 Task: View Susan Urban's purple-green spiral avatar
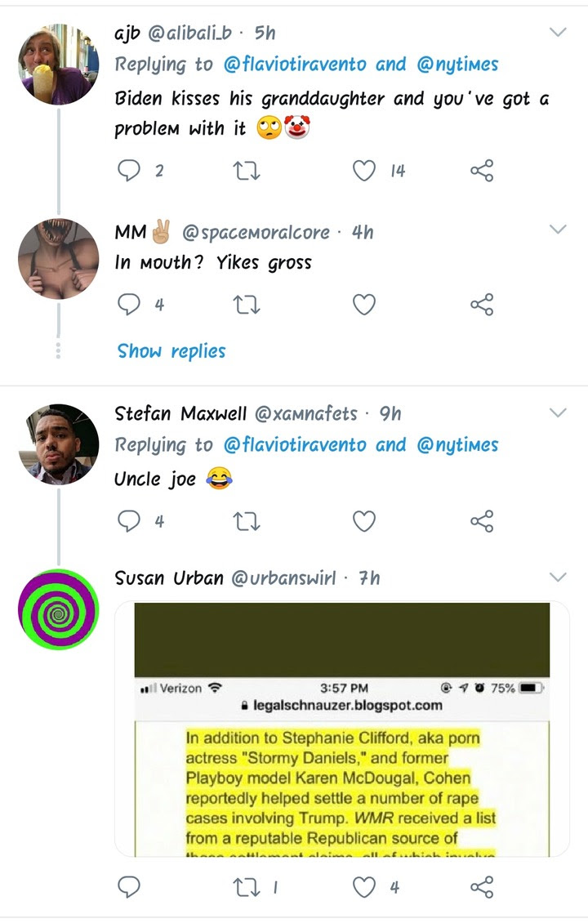coord(58,610)
